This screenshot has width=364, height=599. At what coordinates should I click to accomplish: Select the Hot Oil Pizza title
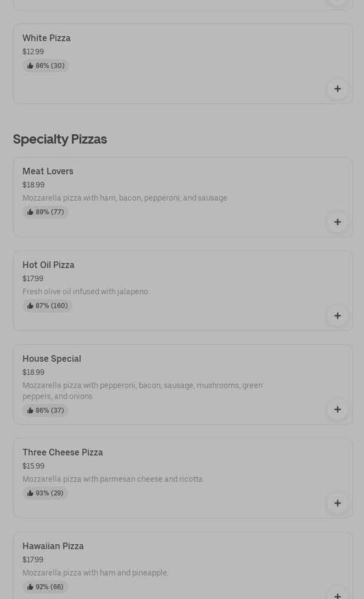48,265
